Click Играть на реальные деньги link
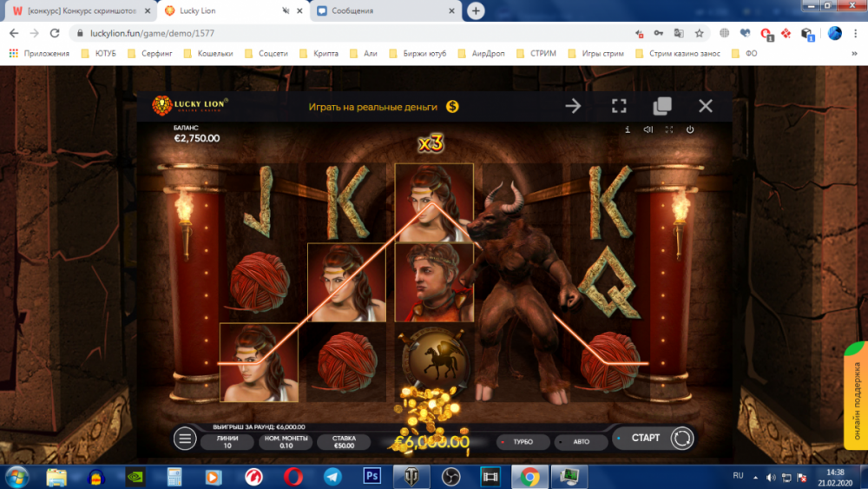The image size is (868, 489). [384, 106]
